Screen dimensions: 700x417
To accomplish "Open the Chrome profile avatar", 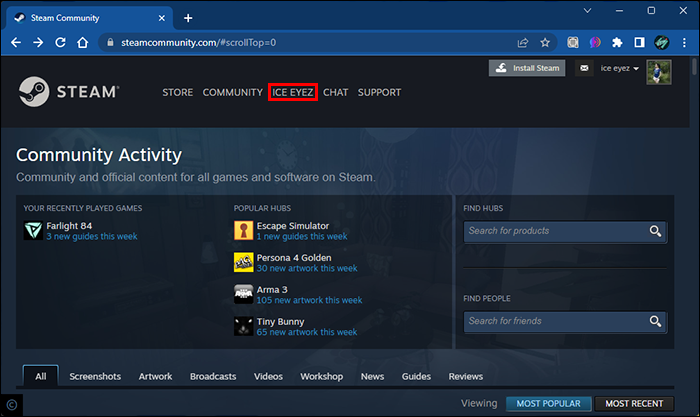I will point(662,42).
